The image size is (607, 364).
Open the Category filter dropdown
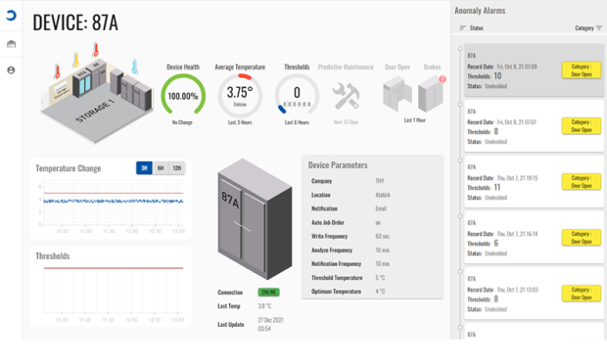tap(588, 27)
